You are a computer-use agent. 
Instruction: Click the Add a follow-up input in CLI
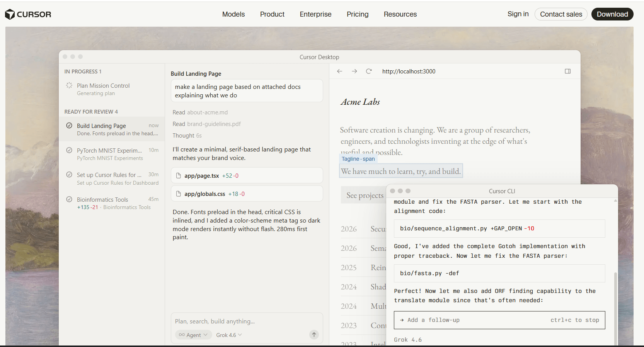pyautogui.click(x=499, y=320)
